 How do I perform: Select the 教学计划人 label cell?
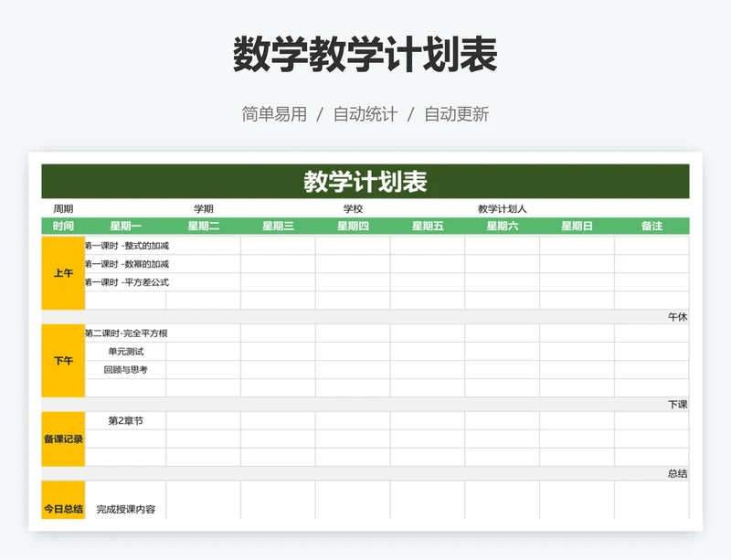(x=502, y=209)
